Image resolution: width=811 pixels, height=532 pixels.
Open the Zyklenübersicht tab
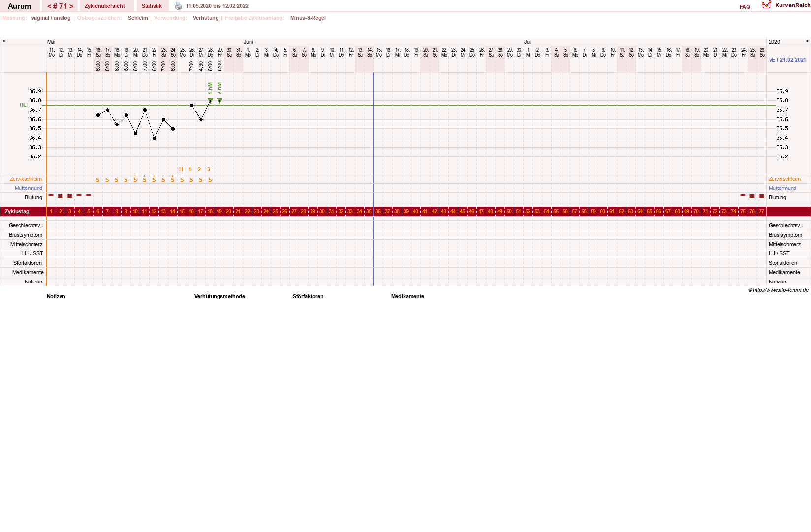pos(105,6)
